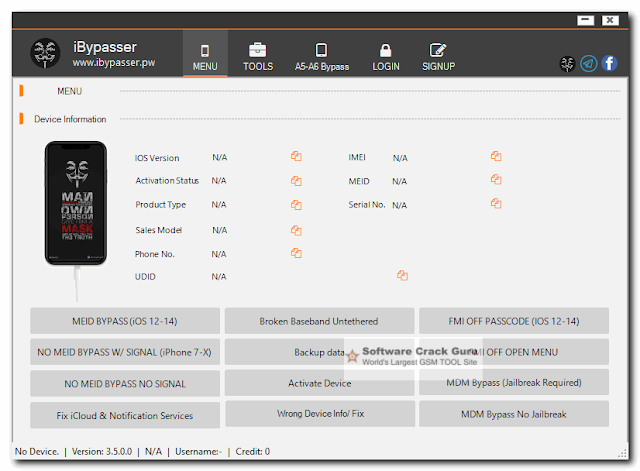This screenshot has height=471, width=640.
Task: Copy the iOS Version value
Action: (x=296, y=156)
